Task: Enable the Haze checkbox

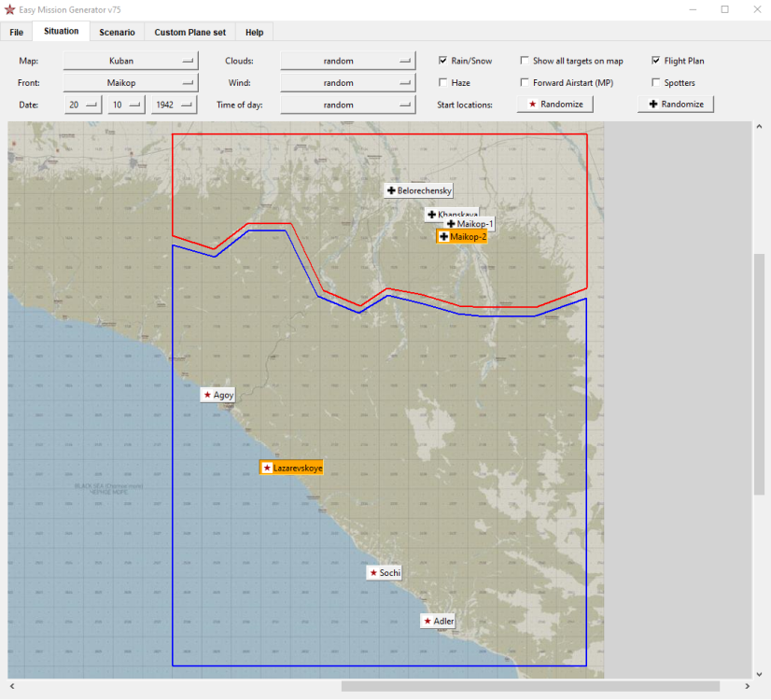Action: coord(443,83)
